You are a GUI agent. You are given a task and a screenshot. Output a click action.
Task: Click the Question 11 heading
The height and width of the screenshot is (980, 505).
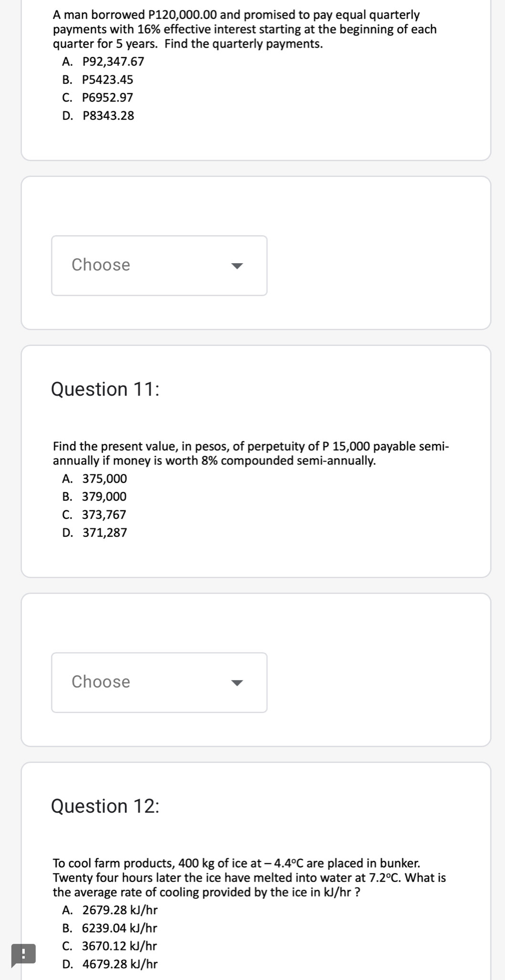tap(105, 389)
